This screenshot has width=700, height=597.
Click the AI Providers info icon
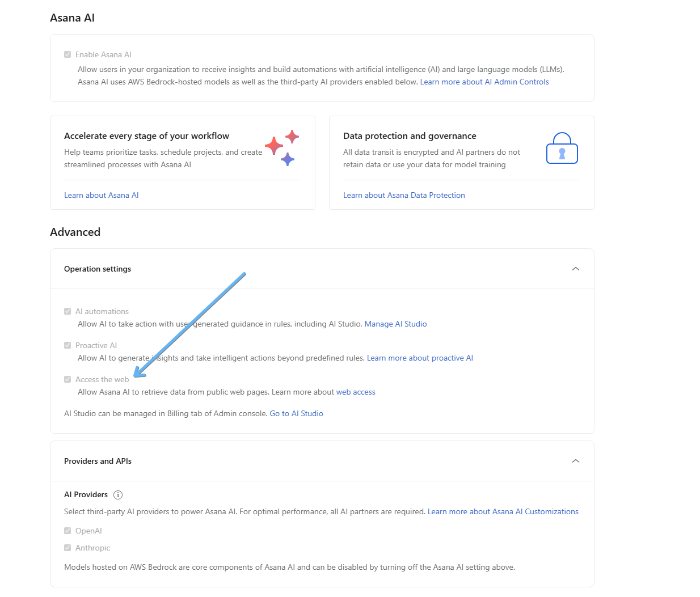pyautogui.click(x=118, y=495)
